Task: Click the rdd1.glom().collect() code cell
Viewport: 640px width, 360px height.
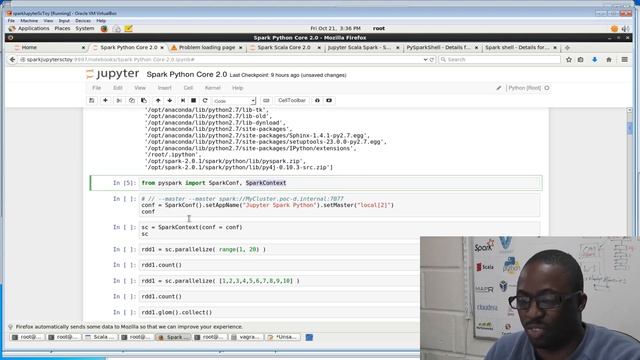Action: click(x=279, y=312)
